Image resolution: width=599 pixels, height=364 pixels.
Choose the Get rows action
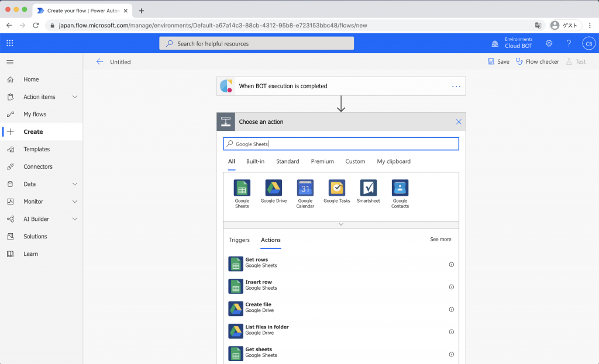[341, 264]
